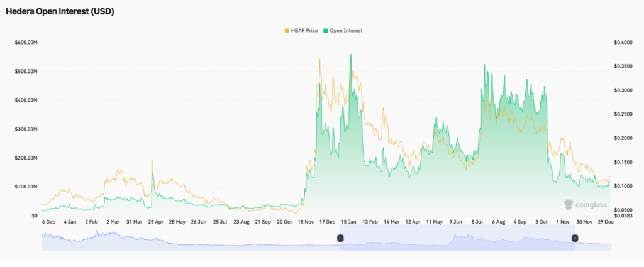644x267 pixels.
Task: Click the 14 Mar date label
Action: [x=391, y=222]
